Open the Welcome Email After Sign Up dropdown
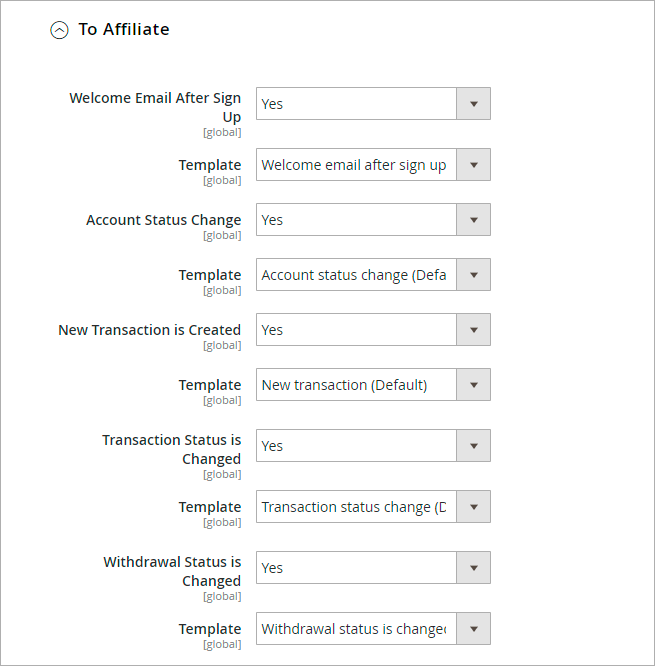 point(372,104)
